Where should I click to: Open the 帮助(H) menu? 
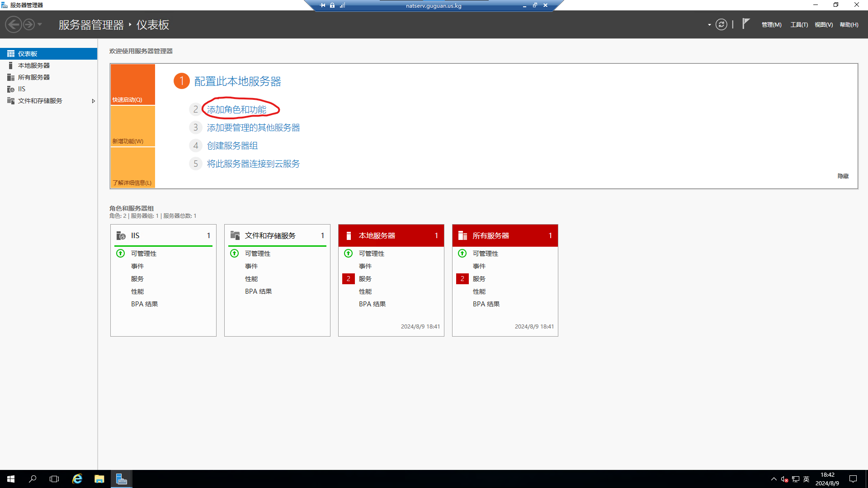pos(849,25)
